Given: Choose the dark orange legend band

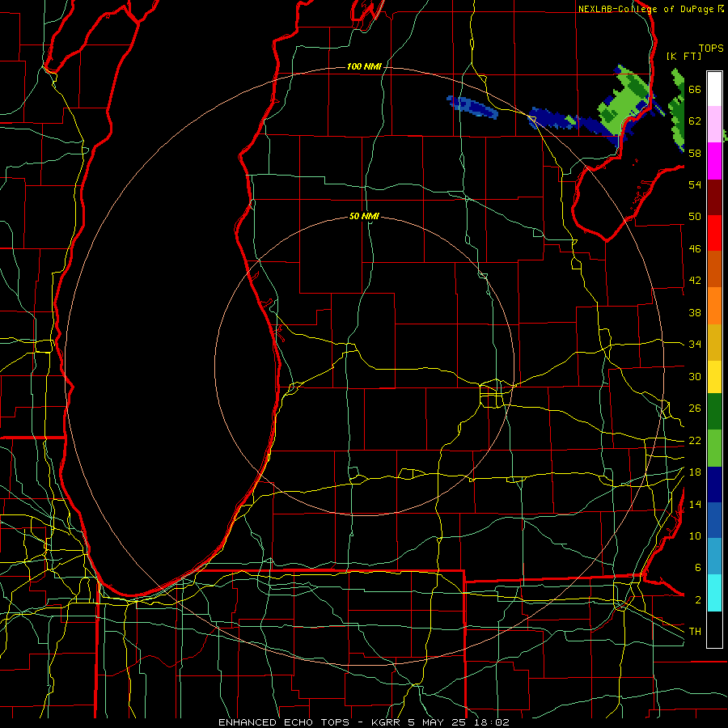Looking at the screenshot, I should pyautogui.click(x=714, y=269).
